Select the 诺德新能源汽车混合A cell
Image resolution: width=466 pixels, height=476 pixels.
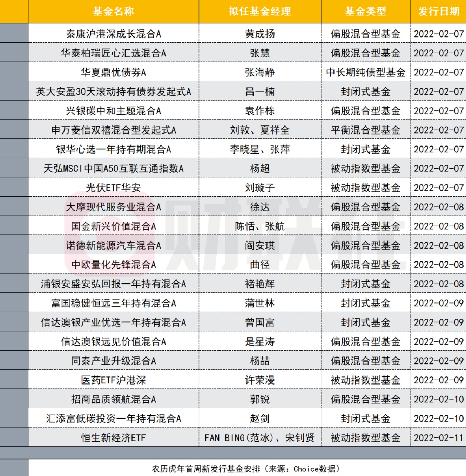(114, 245)
